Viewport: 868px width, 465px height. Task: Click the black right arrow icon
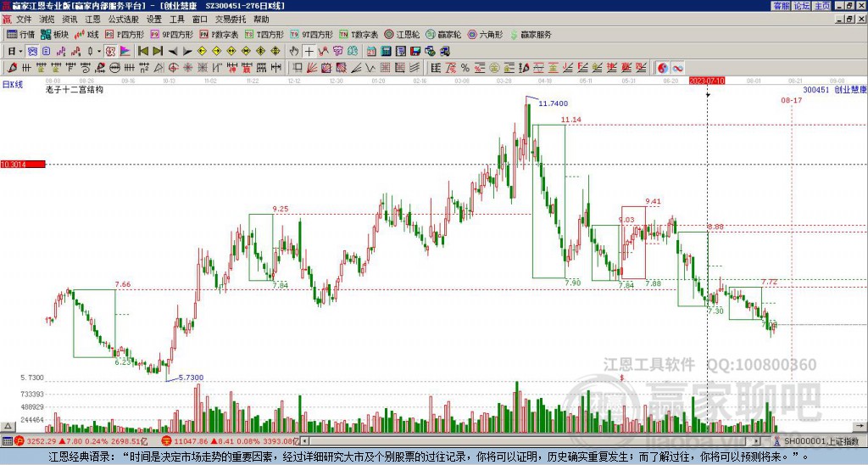[x=187, y=52]
